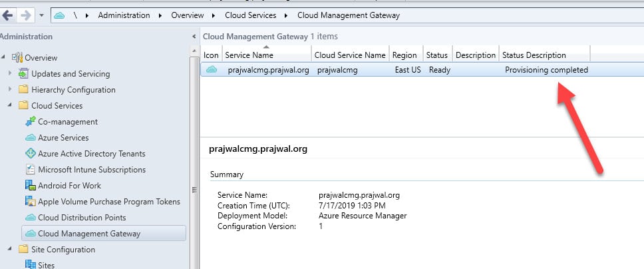Image resolution: width=644 pixels, height=269 pixels.
Task: Collapse the Site Configuration folder
Action: click(x=10, y=249)
